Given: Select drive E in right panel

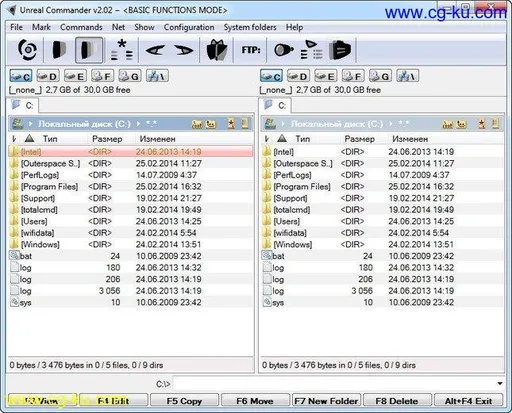Looking at the screenshot, I should coord(326,76).
